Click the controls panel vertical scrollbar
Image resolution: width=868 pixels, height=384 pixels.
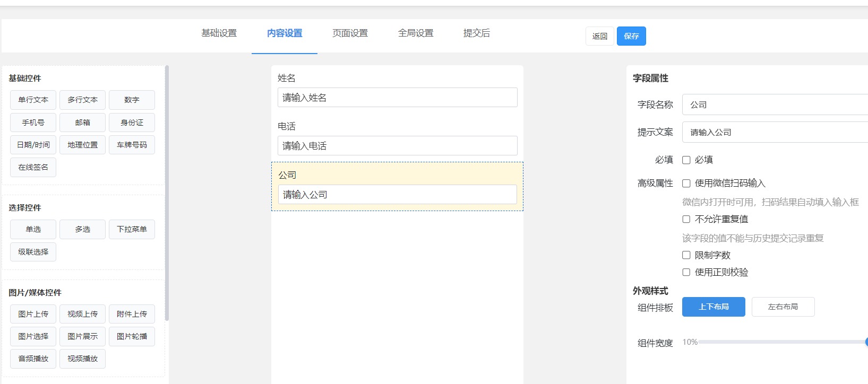point(167,193)
